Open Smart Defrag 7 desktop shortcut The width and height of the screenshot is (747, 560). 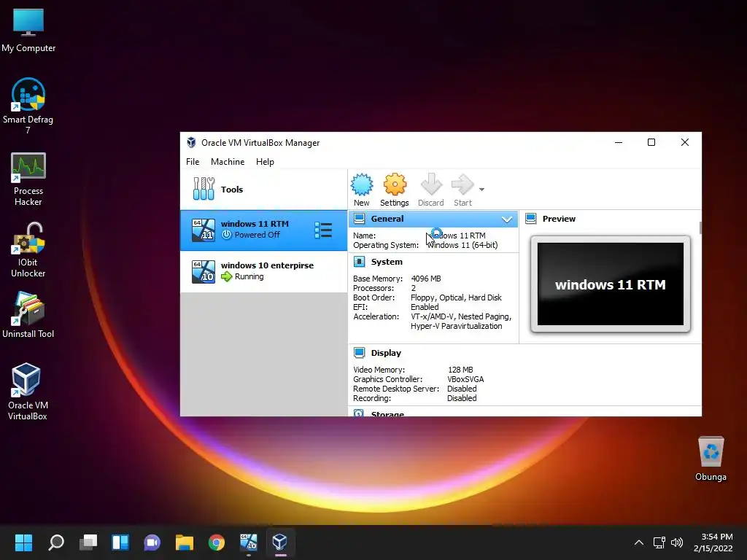click(28, 106)
